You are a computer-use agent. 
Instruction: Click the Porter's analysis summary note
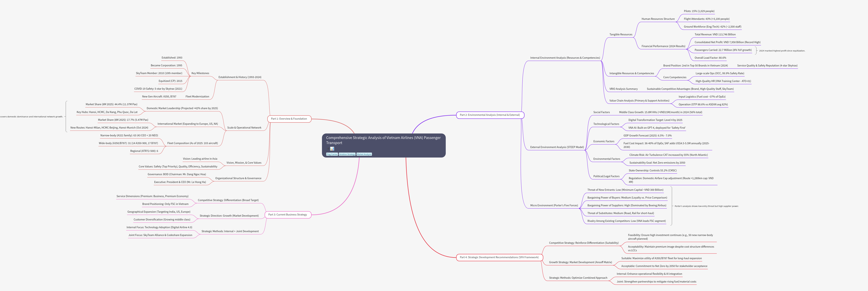coord(706,206)
